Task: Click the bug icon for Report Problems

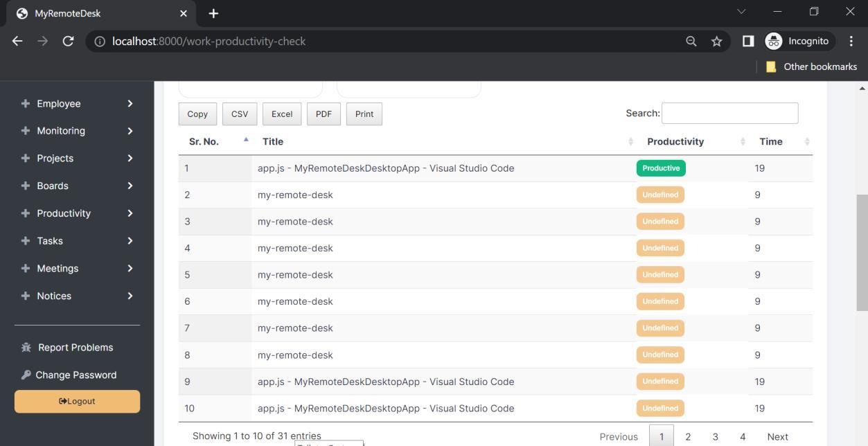Action: coord(26,348)
